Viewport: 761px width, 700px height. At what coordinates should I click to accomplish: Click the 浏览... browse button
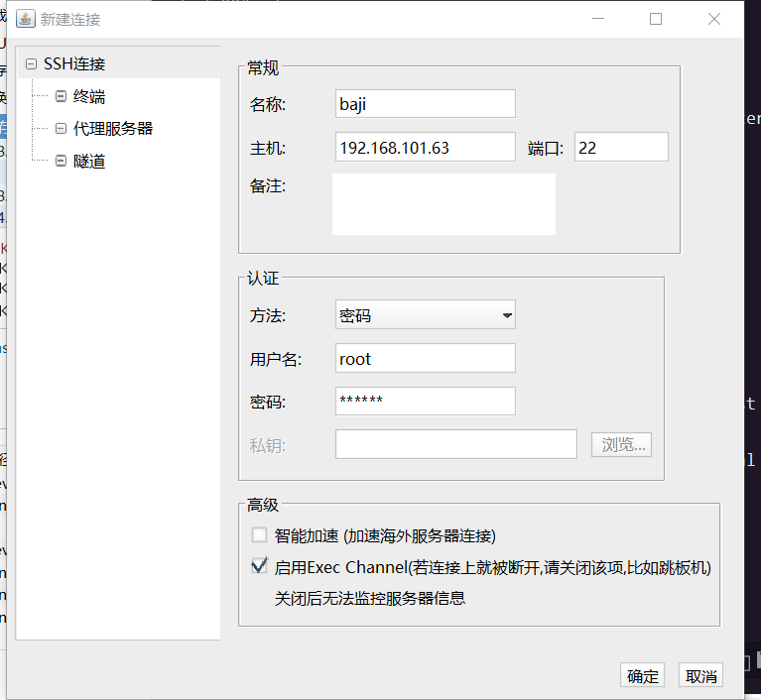621,445
